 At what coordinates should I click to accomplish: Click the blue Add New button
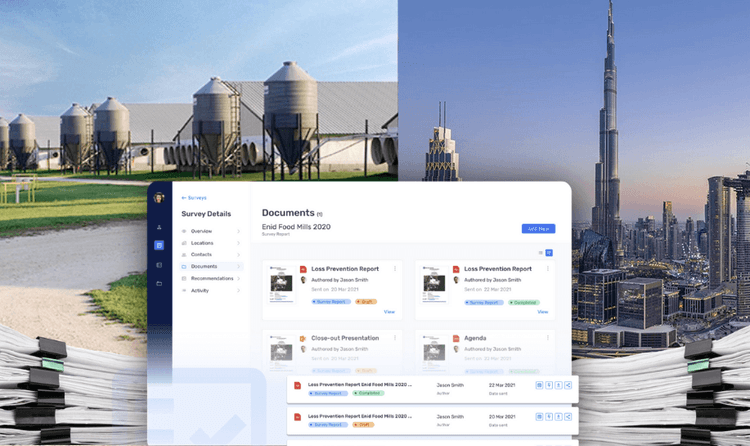pos(538,229)
